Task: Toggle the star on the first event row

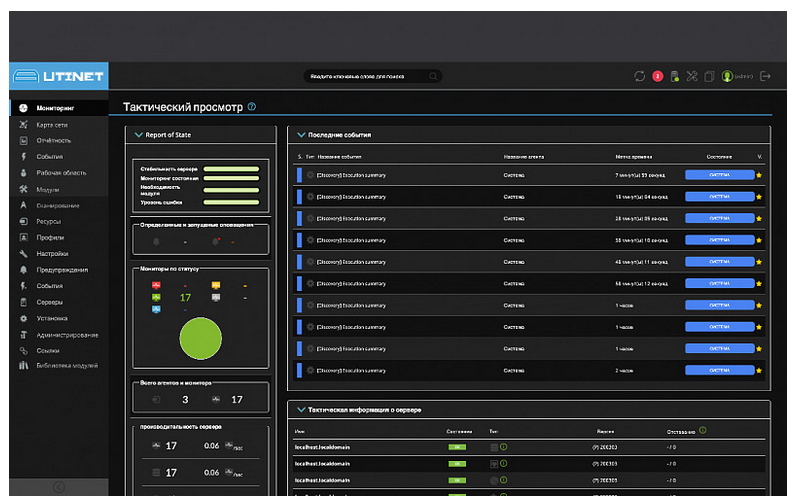Action: [x=759, y=174]
